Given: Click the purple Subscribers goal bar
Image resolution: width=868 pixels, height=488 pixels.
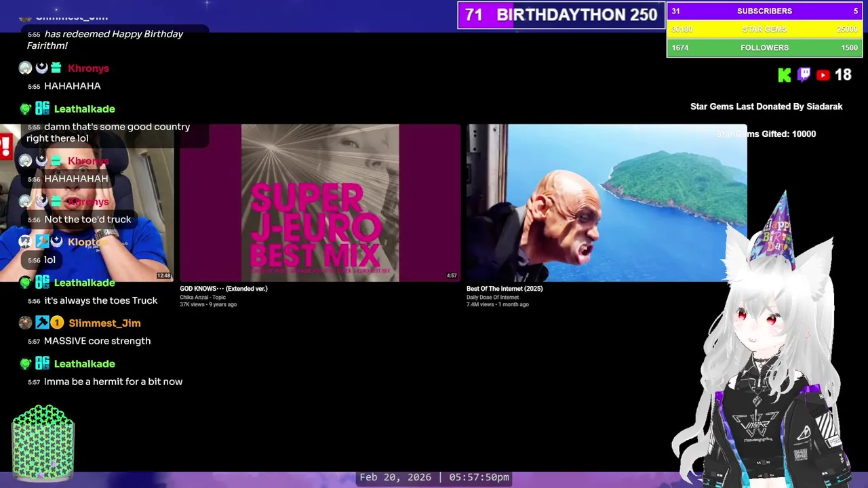Looking at the screenshot, I should [764, 11].
